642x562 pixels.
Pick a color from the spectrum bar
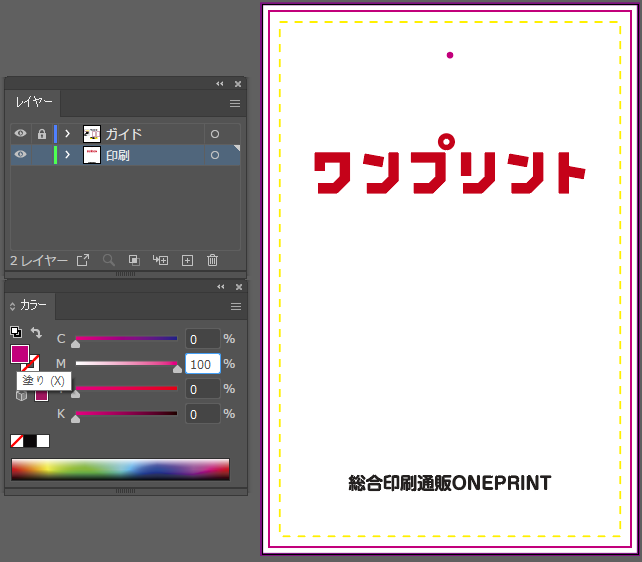(x=120, y=469)
